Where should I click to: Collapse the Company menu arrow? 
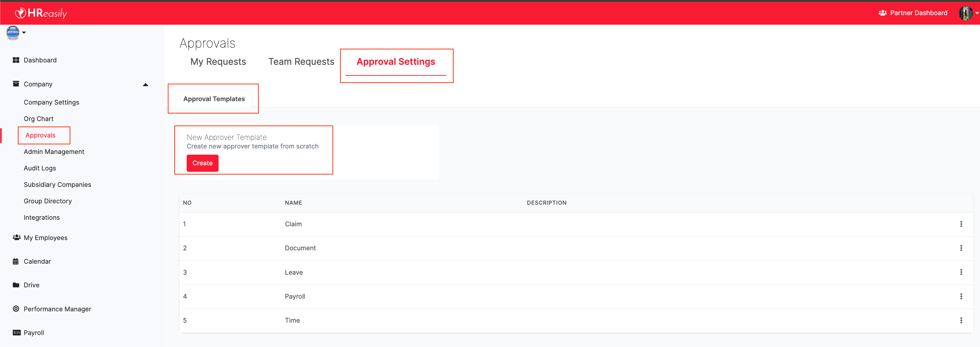click(x=145, y=85)
